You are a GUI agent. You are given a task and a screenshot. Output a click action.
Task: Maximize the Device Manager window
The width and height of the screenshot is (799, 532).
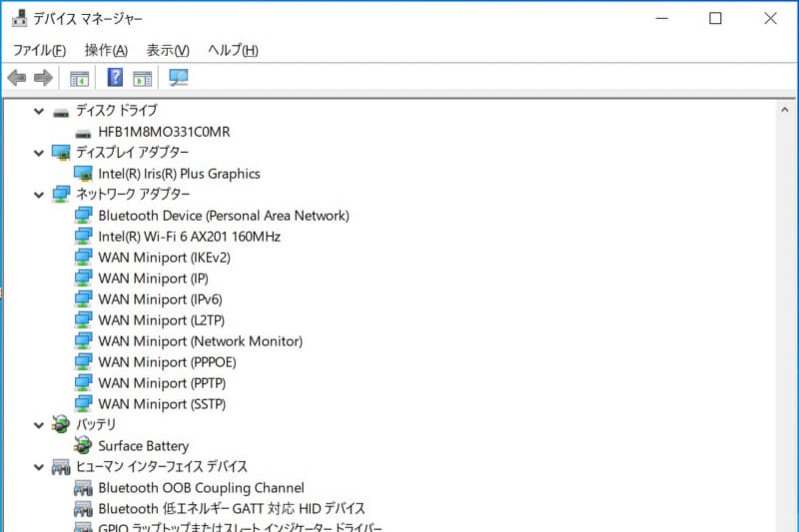point(715,18)
